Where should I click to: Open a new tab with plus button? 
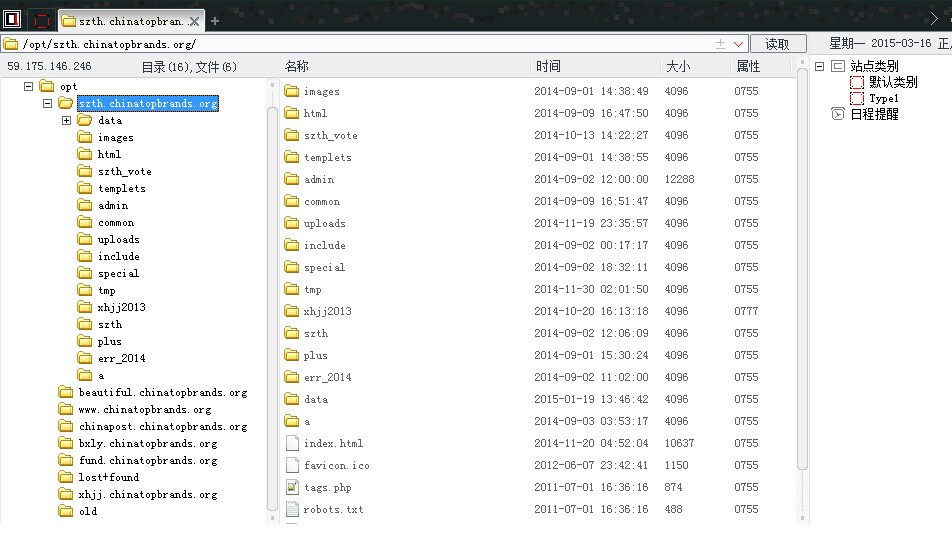214,21
